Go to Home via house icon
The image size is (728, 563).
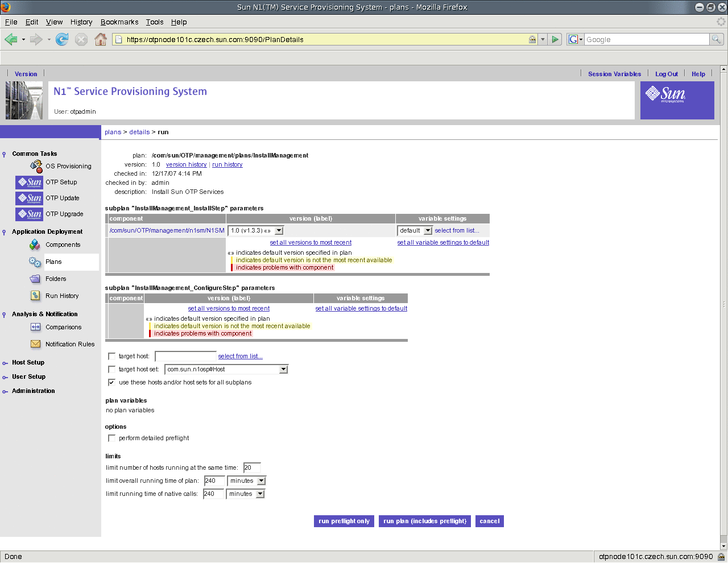coord(101,39)
